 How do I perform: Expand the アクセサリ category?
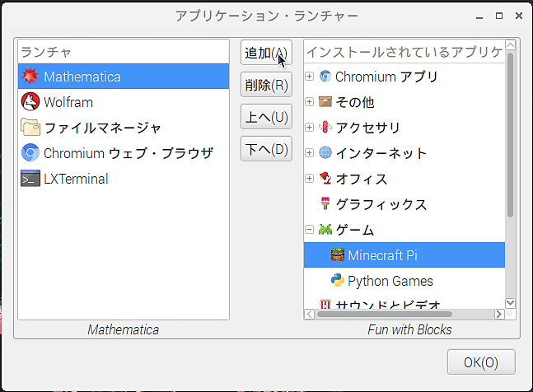point(309,127)
